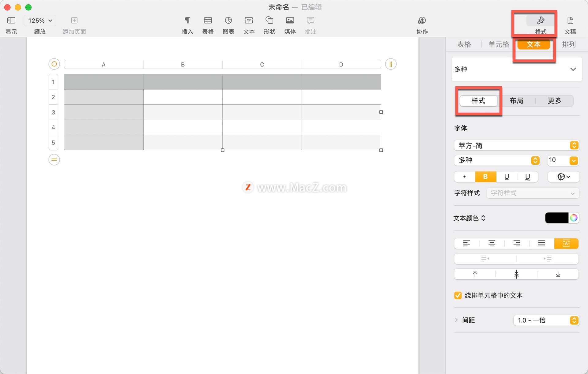
Task: Toggle auto-align text button
Action: 566,243
